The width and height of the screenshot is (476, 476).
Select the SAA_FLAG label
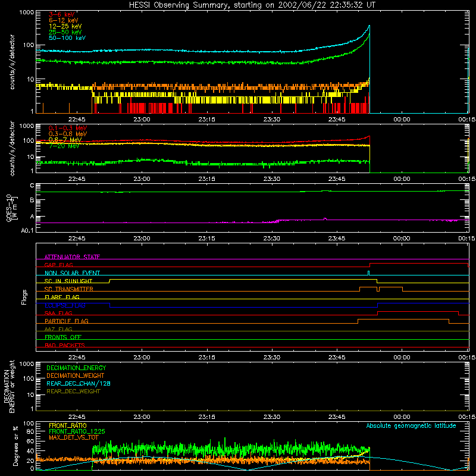coord(58,314)
